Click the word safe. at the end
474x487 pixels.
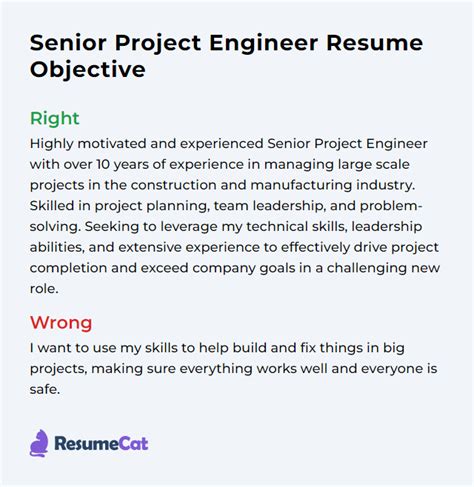45,389
